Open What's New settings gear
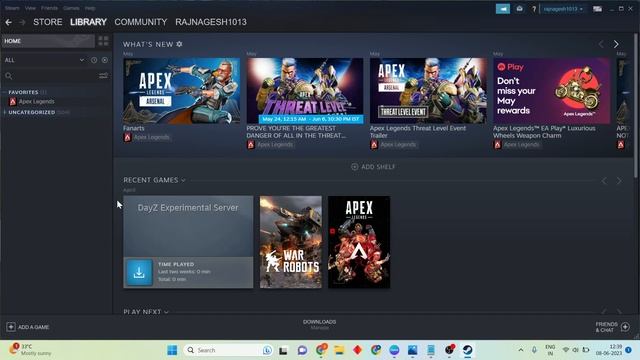This screenshot has height=360, width=640. 179,44
